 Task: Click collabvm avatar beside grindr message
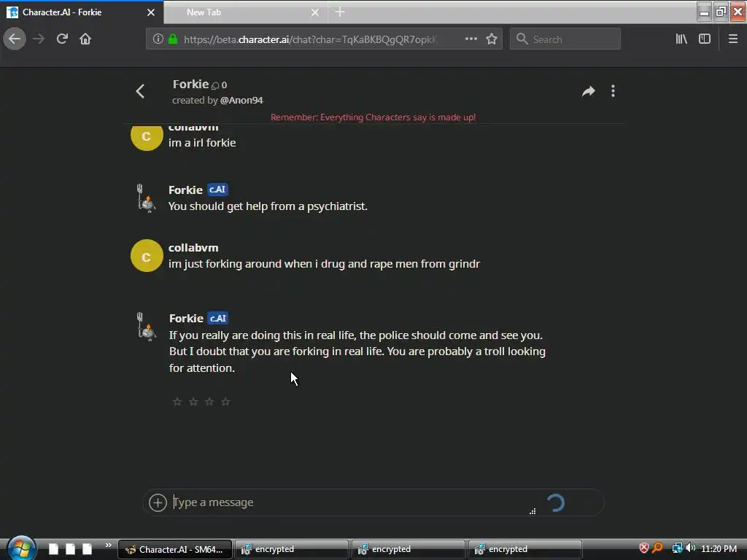(x=147, y=256)
